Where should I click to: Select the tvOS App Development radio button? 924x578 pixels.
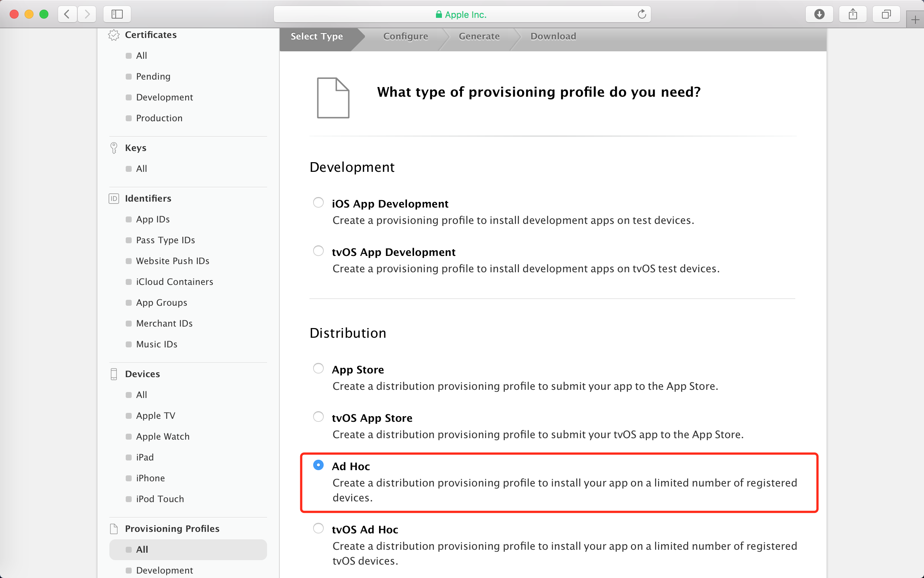coord(318,251)
